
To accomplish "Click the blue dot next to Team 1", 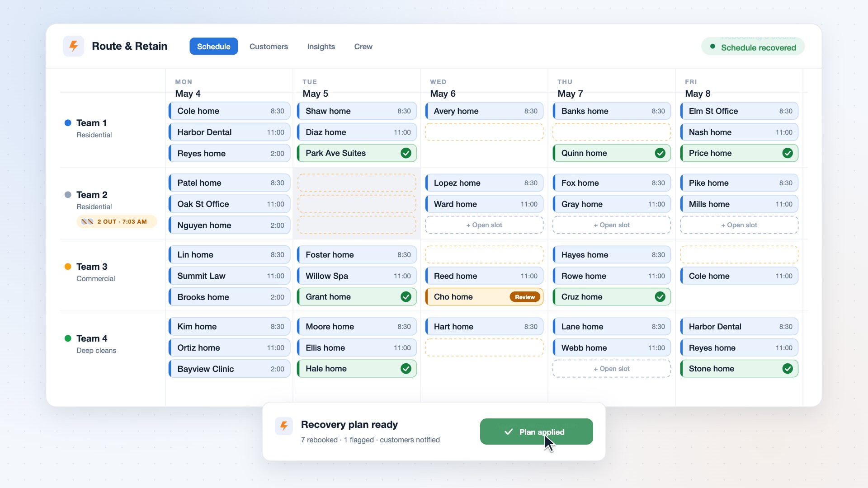I will pyautogui.click(x=68, y=123).
